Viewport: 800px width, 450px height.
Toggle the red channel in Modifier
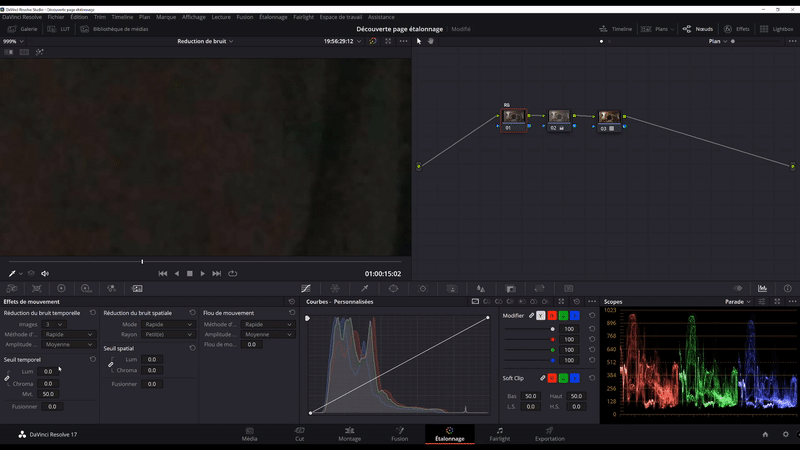point(553,315)
